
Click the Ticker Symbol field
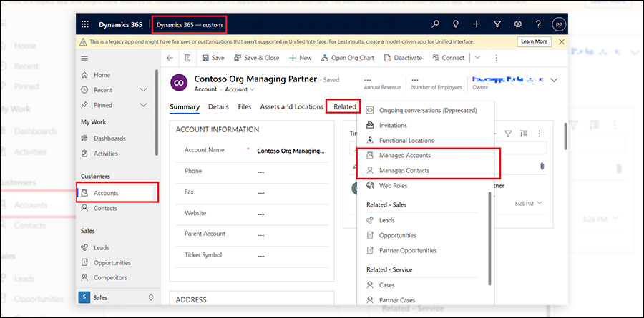292,256
